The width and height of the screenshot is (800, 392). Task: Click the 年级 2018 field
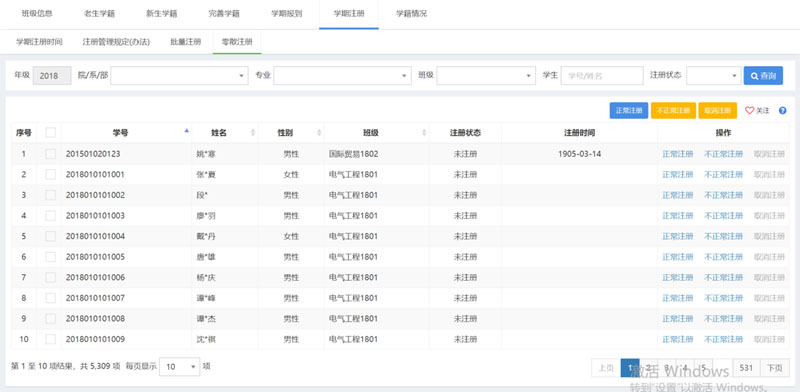pyautogui.click(x=52, y=76)
